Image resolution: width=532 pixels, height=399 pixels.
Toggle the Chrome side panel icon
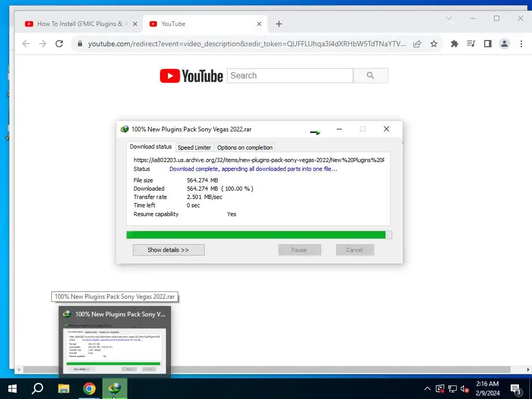pos(487,44)
